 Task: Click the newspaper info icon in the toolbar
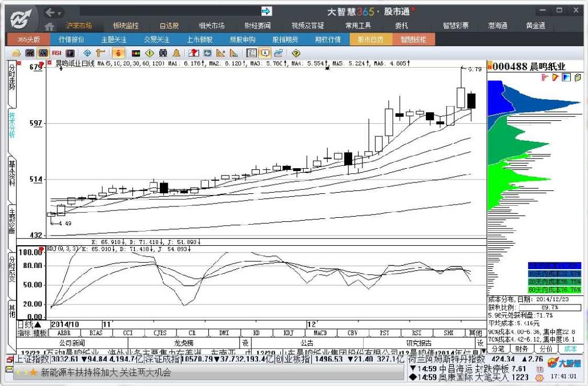[x=252, y=53]
